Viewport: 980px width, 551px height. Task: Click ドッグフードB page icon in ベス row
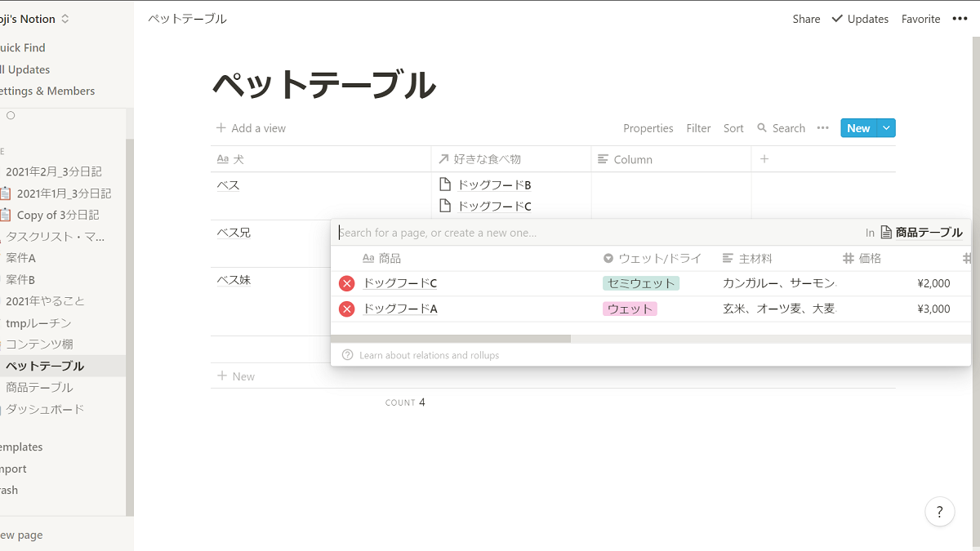point(445,184)
